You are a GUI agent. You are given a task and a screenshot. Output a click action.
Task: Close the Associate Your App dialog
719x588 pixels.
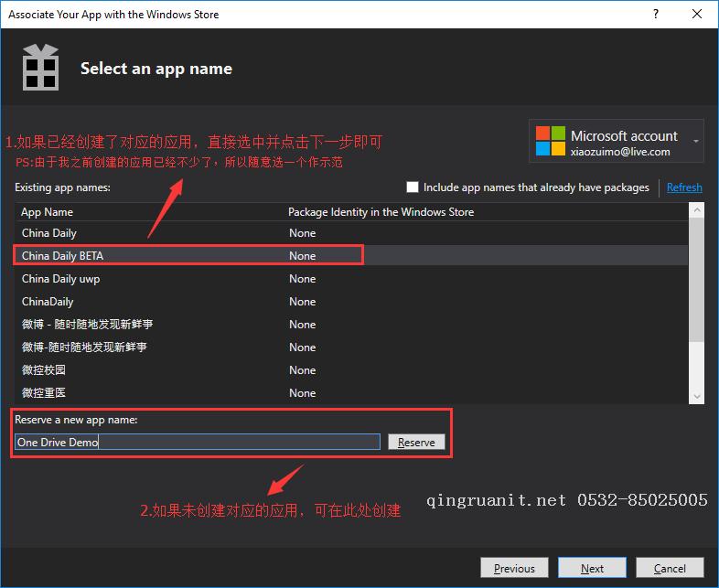pos(697,15)
